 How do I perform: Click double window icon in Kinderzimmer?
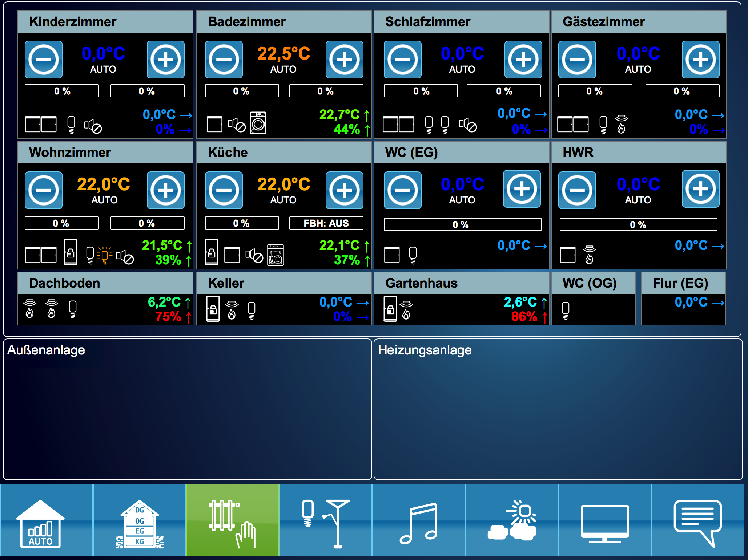(41, 124)
